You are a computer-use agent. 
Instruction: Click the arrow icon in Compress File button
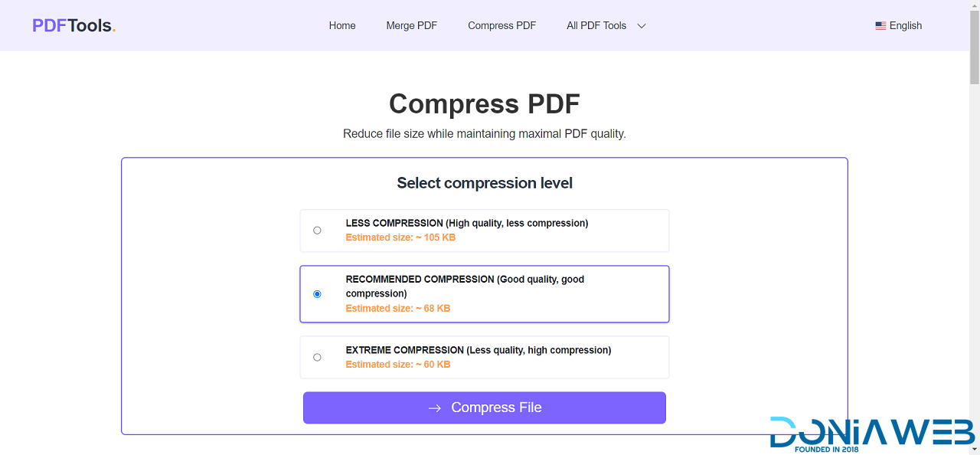[x=435, y=408]
